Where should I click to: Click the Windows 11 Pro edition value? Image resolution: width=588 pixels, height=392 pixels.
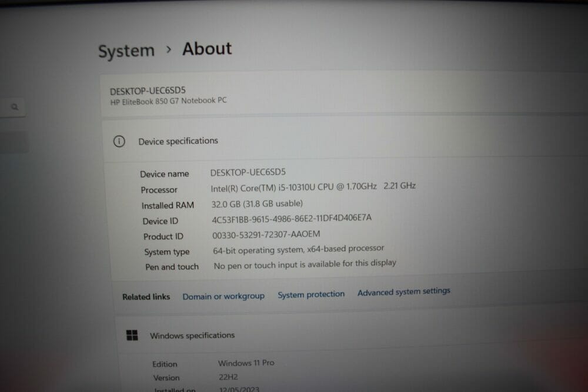click(246, 363)
